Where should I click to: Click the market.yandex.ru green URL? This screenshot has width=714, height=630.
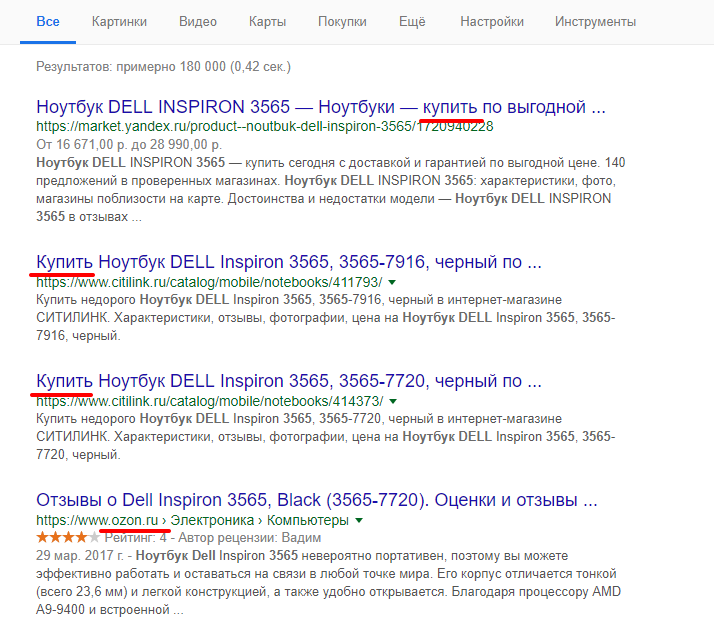pyautogui.click(x=264, y=127)
